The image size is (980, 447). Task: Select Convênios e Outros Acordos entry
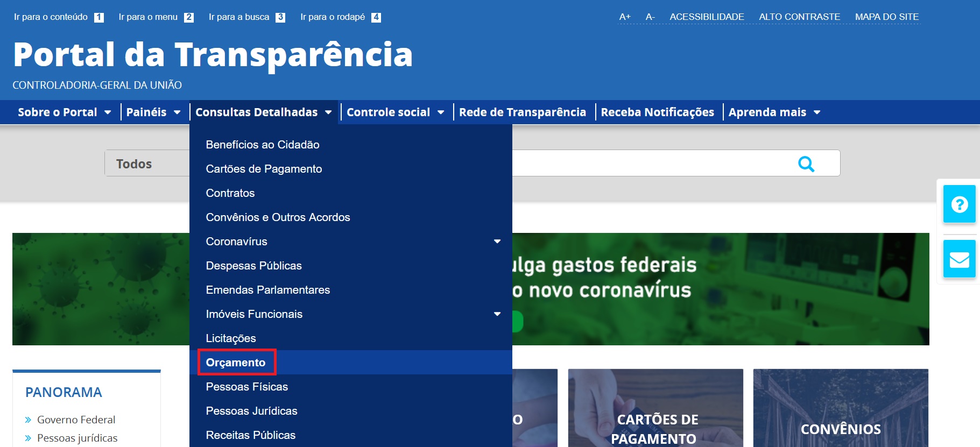[351, 217]
